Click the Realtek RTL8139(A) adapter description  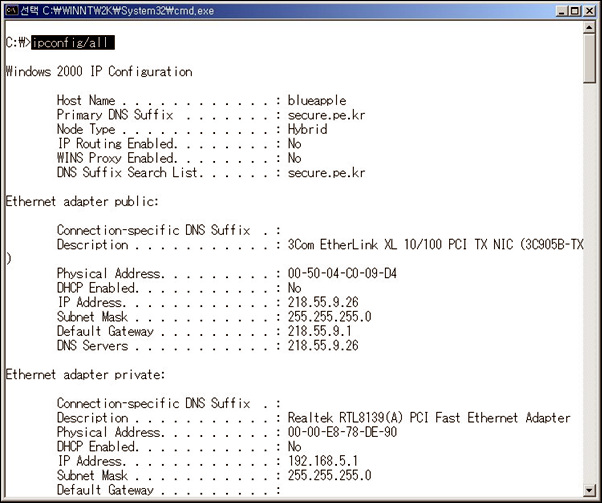429,418
